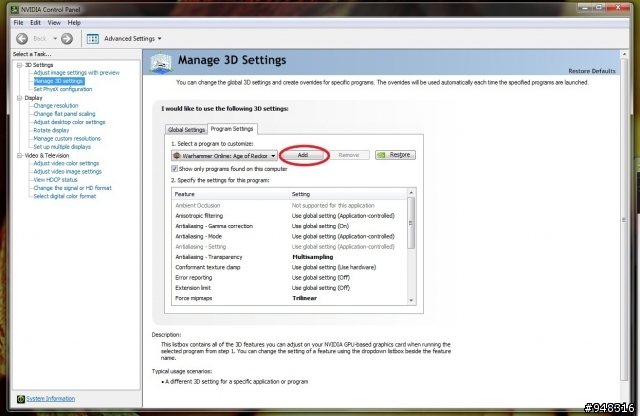The height and width of the screenshot is (416, 640).
Task: Click main page scrollbar up arrow
Action: click(x=624, y=54)
